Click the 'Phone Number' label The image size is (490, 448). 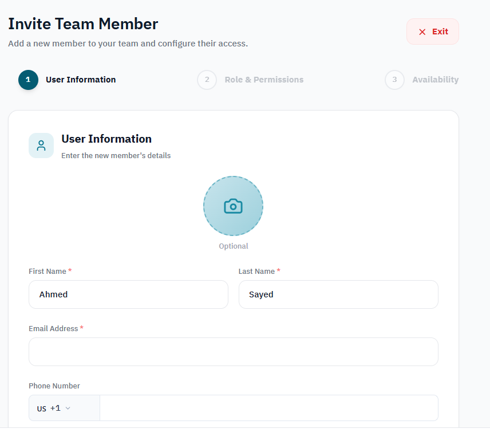click(54, 386)
